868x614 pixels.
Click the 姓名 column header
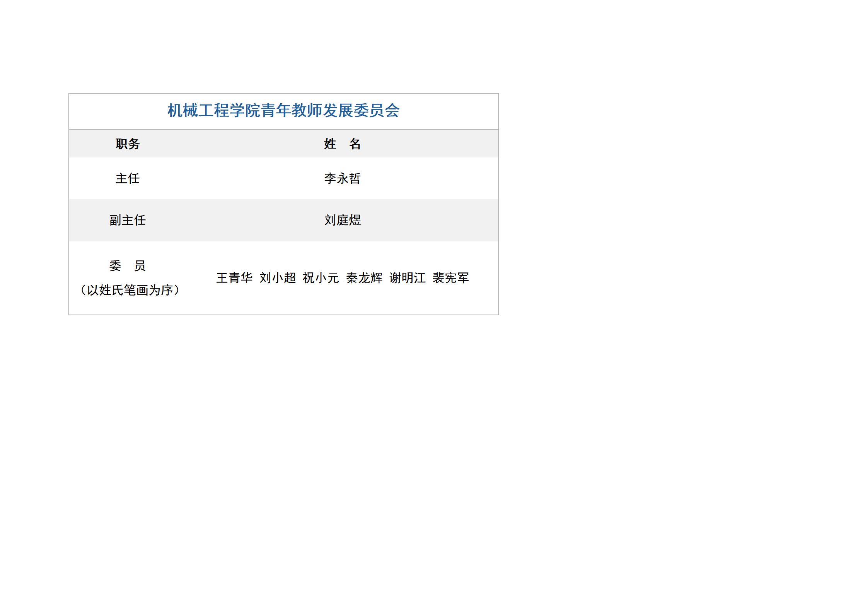(342, 144)
